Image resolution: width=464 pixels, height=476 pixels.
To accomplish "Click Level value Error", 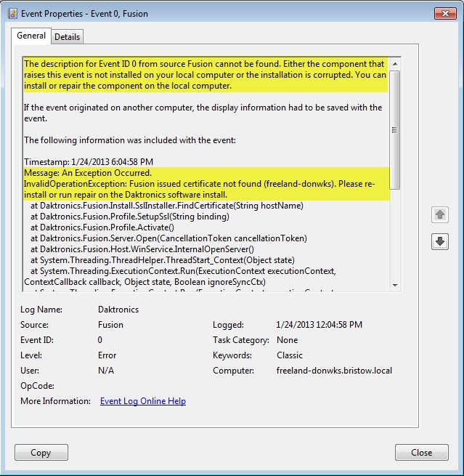I will 107,355.
